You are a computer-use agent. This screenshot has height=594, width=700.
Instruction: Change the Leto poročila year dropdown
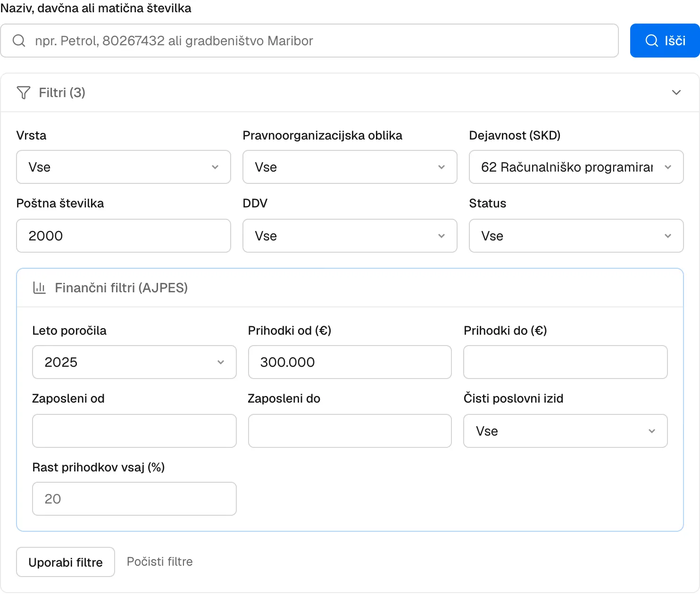coord(134,362)
